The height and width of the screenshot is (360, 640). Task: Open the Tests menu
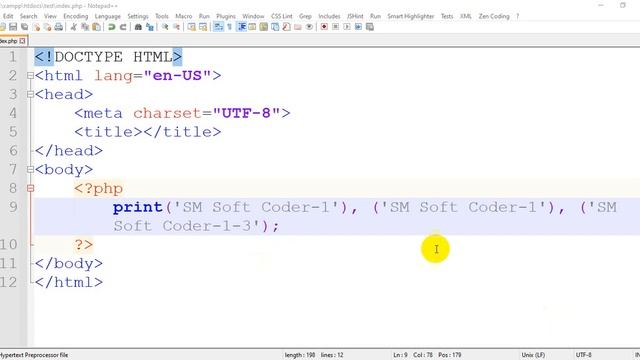pos(447,16)
